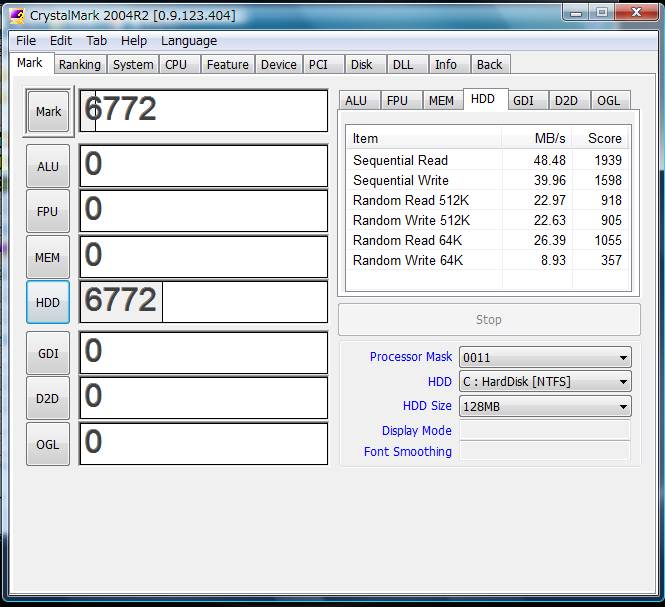Select the MEM results tab

440,100
